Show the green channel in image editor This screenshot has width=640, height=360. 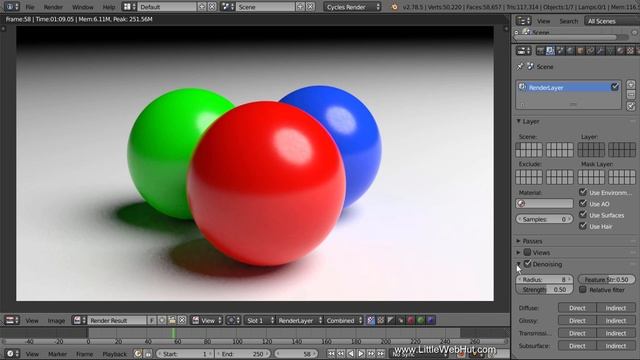[420, 320]
